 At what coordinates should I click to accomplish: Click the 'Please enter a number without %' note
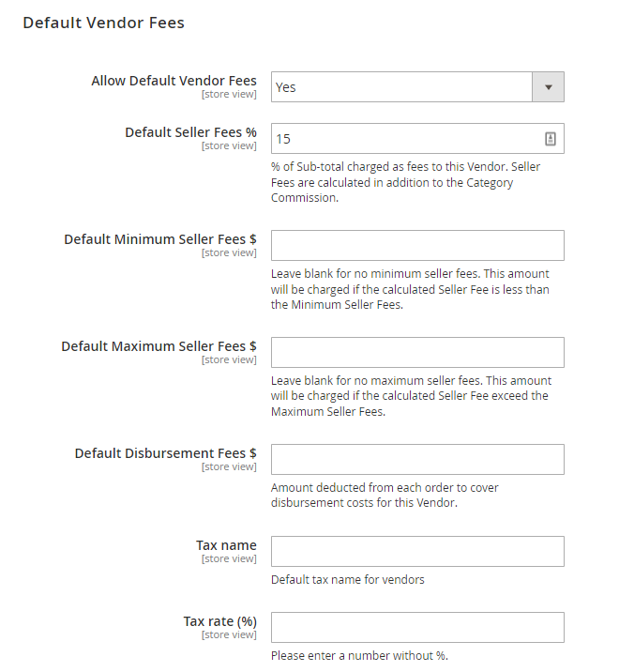pos(359,656)
